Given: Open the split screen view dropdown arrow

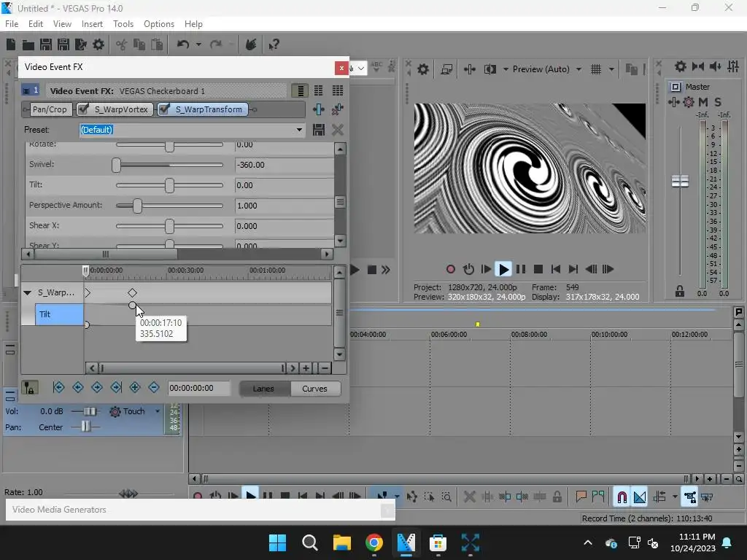Looking at the screenshot, I should (506, 69).
